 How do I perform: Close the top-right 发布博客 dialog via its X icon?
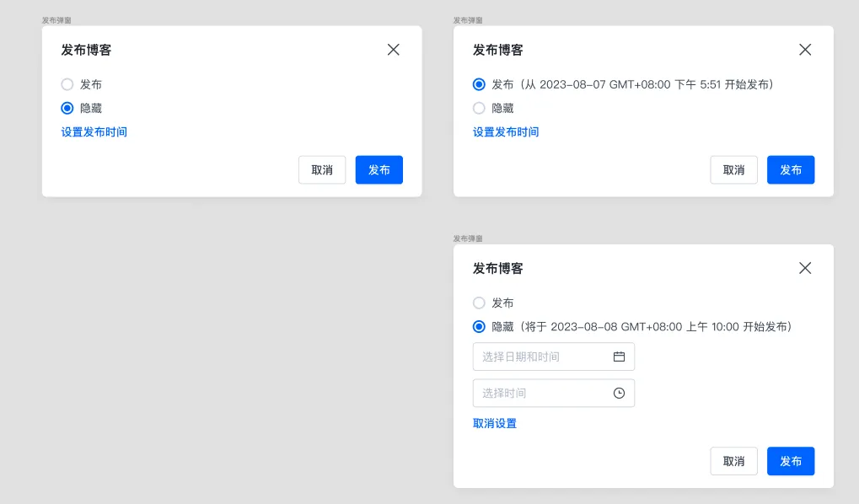pyautogui.click(x=804, y=50)
